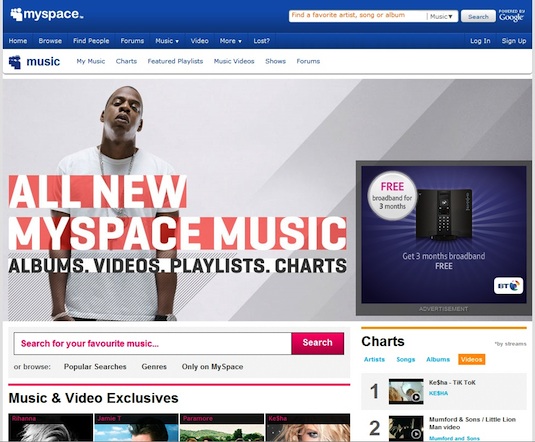Click the BT logo in advertisement

click(508, 286)
